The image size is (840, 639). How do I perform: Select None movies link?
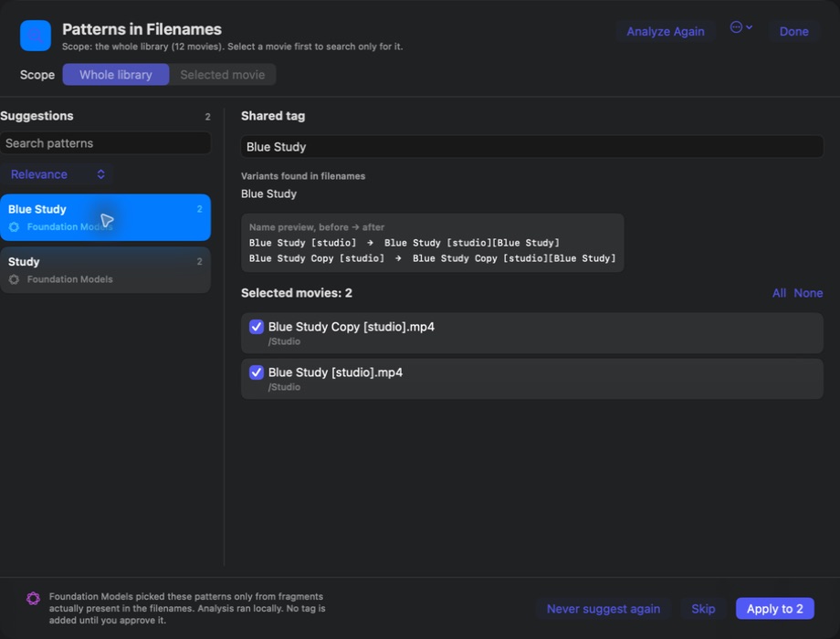(x=808, y=293)
